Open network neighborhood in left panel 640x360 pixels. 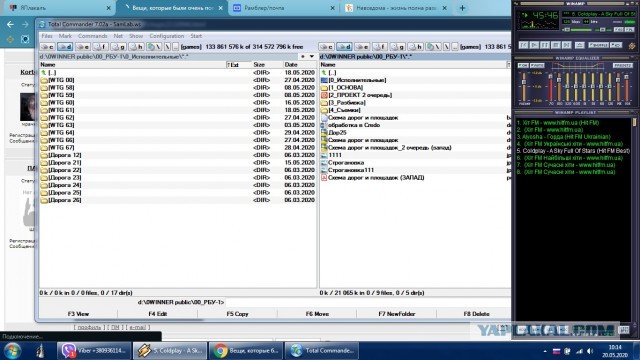coord(154,47)
